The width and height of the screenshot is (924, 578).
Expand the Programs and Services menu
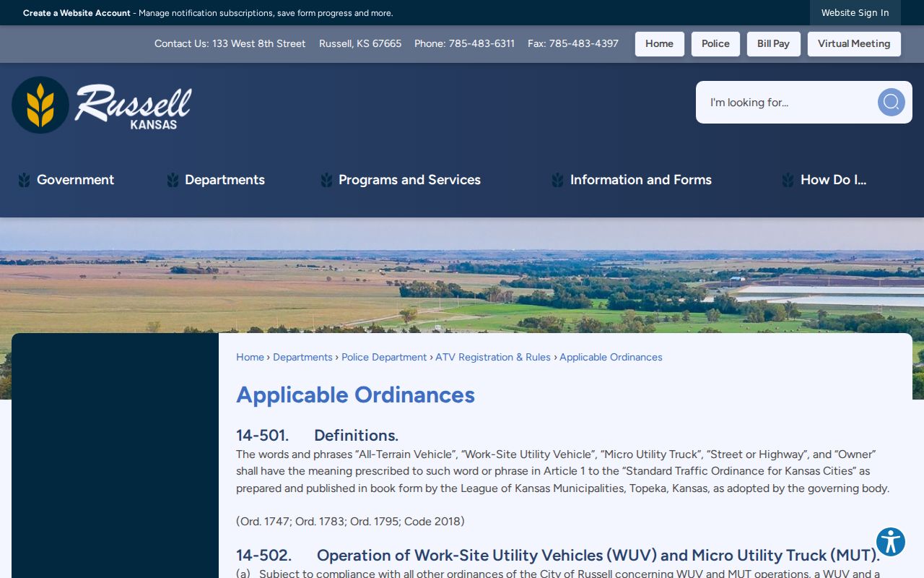tap(409, 180)
